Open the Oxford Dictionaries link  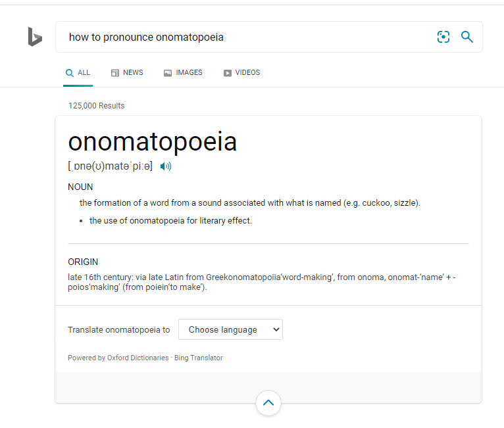[x=138, y=358]
